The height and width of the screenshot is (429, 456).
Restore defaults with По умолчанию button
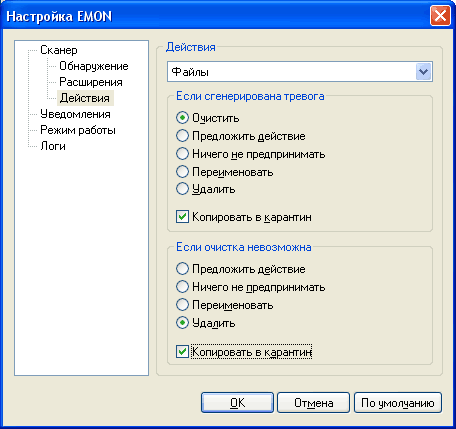[398, 403]
